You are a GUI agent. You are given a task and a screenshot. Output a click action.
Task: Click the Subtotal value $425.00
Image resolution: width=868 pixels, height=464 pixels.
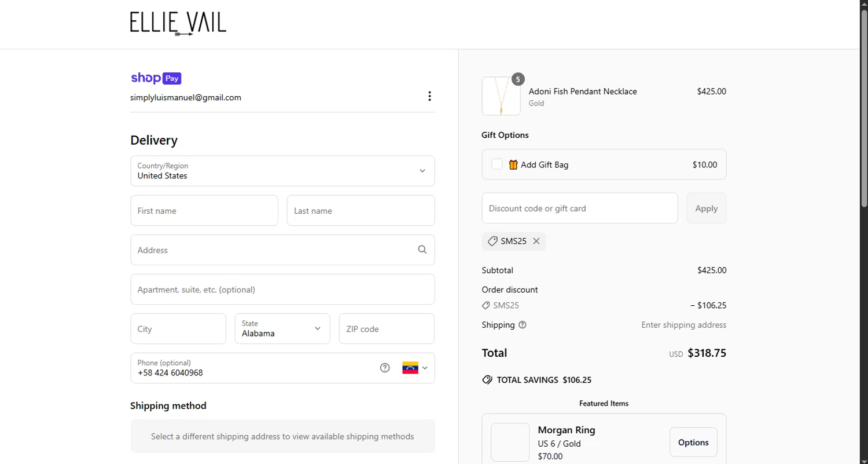click(712, 270)
